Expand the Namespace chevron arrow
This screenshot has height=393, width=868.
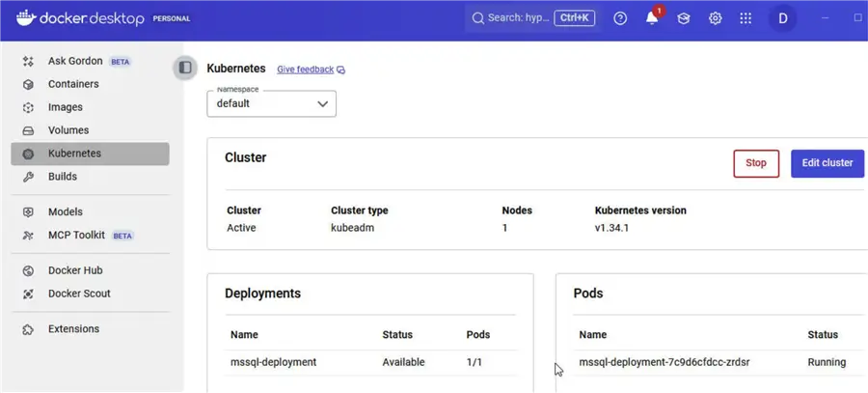tap(323, 103)
